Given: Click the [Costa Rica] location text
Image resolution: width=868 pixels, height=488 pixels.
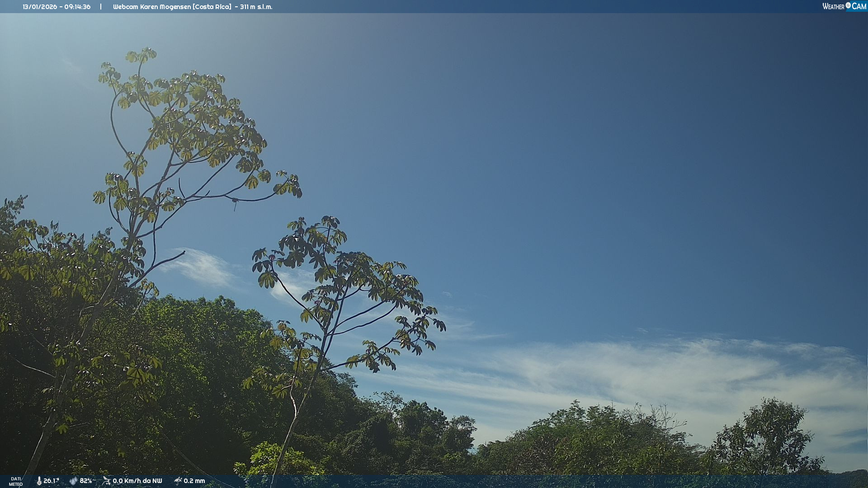Looking at the screenshot, I should coord(212,7).
